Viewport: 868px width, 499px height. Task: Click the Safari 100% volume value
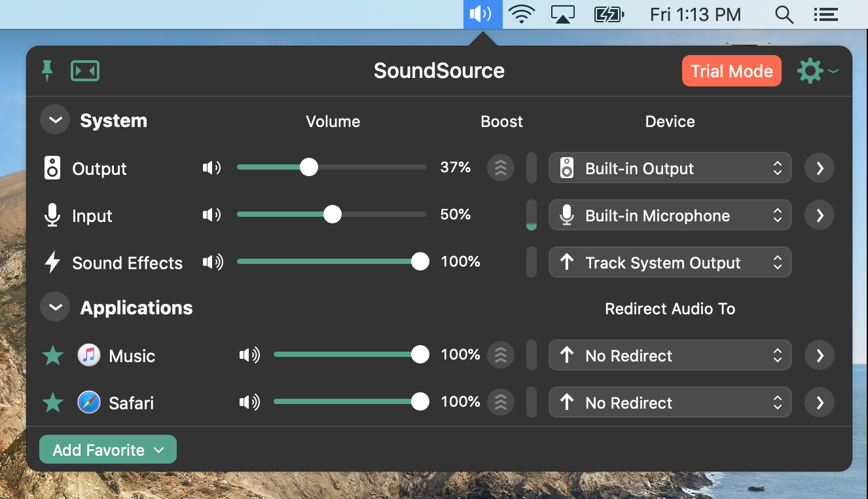click(x=461, y=402)
